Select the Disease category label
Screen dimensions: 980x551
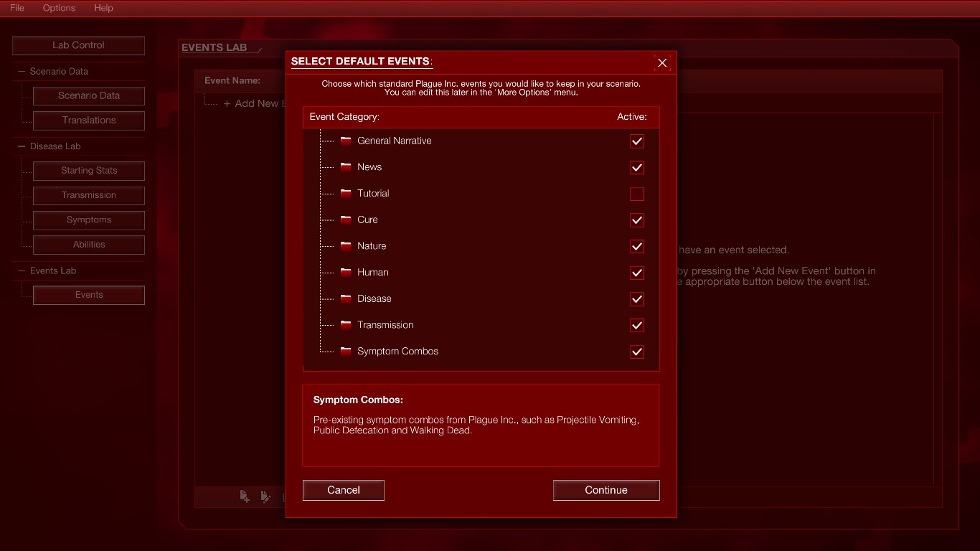pos(374,298)
